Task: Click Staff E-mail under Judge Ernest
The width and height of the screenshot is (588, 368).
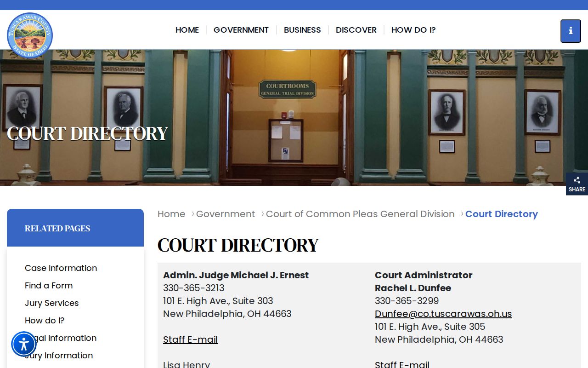Action: [x=190, y=339]
